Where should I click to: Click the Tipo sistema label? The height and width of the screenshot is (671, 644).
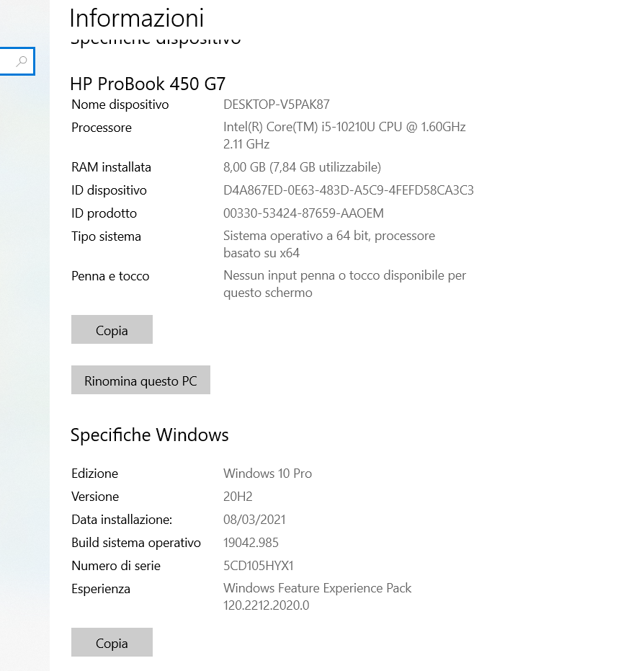[106, 236]
